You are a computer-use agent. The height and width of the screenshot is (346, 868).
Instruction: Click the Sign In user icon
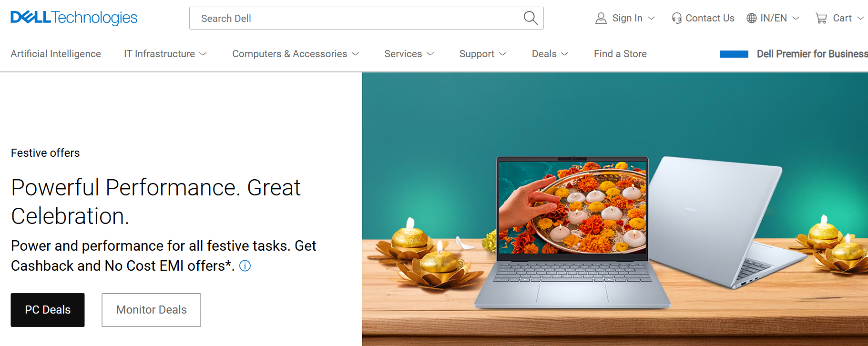pos(601,18)
